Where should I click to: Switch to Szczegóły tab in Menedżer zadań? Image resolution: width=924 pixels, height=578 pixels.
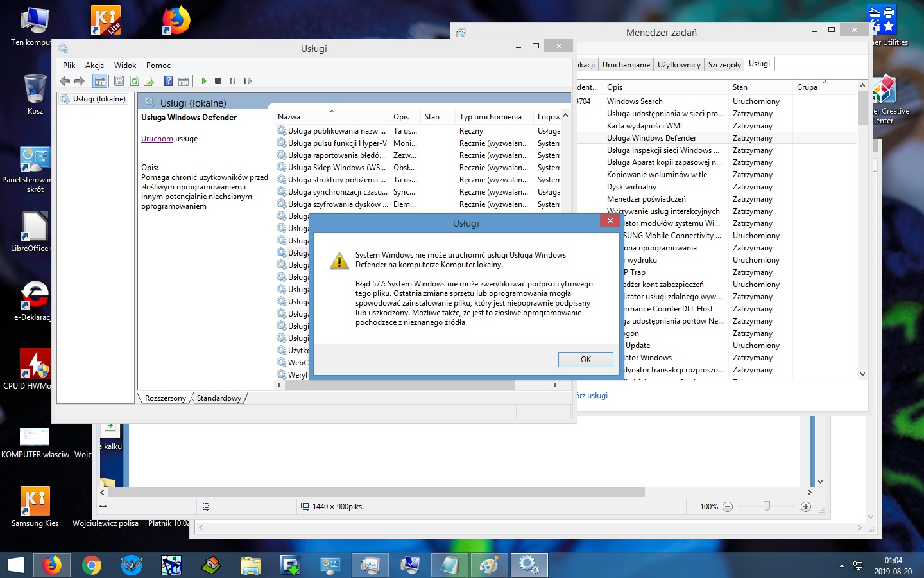724,65
